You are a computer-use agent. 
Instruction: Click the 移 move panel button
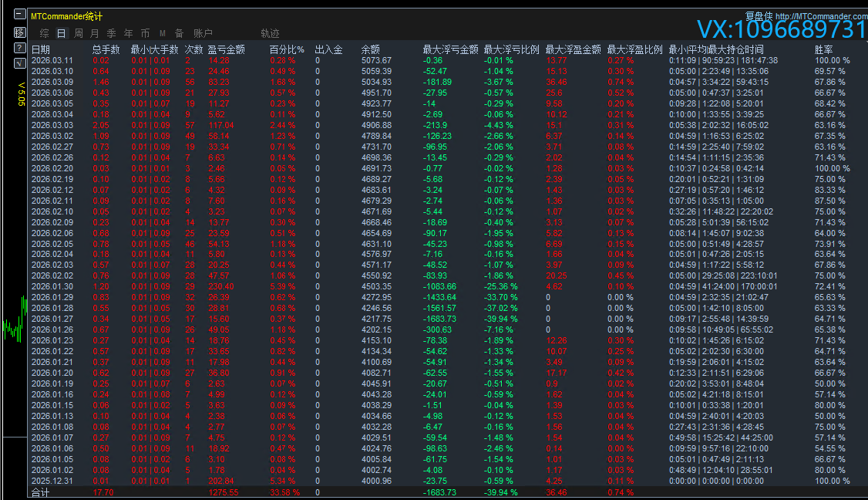19,32
